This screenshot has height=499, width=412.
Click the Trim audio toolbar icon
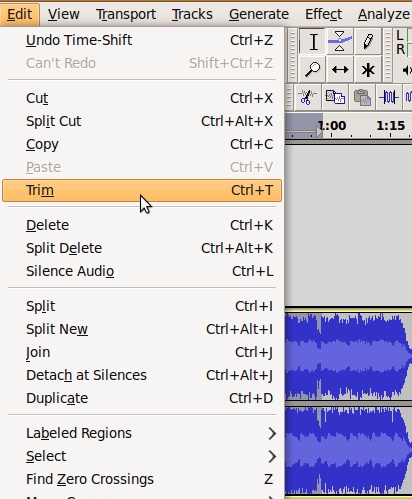(389, 97)
